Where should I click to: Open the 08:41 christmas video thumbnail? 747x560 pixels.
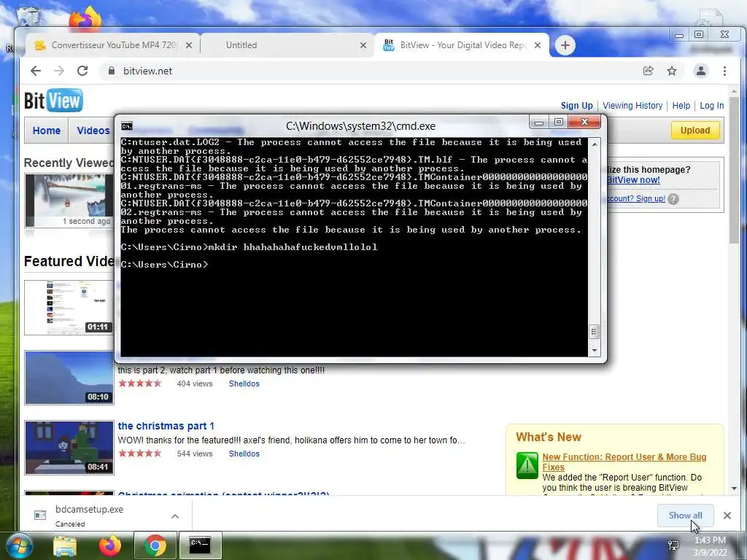[69, 448]
